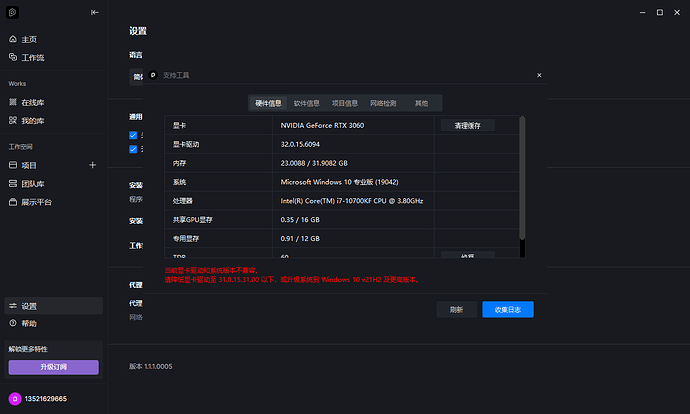
Task: Maximize the application window
Action: [x=660, y=12]
